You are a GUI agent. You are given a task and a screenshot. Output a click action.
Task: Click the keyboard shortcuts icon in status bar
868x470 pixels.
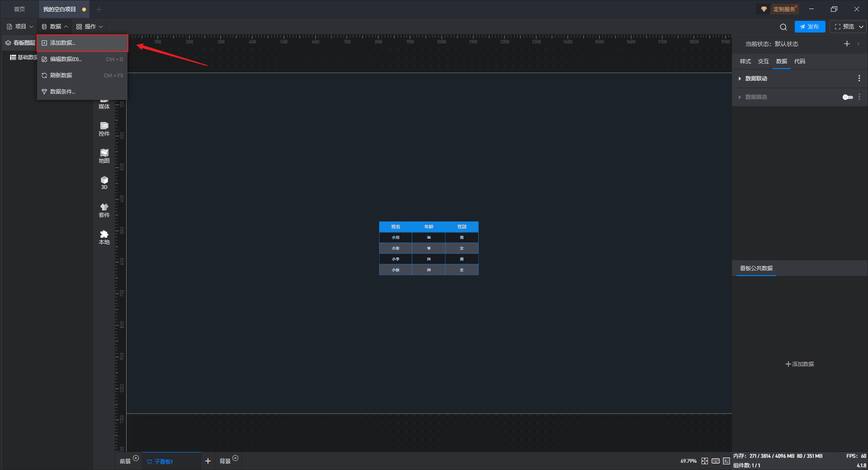coord(715,461)
